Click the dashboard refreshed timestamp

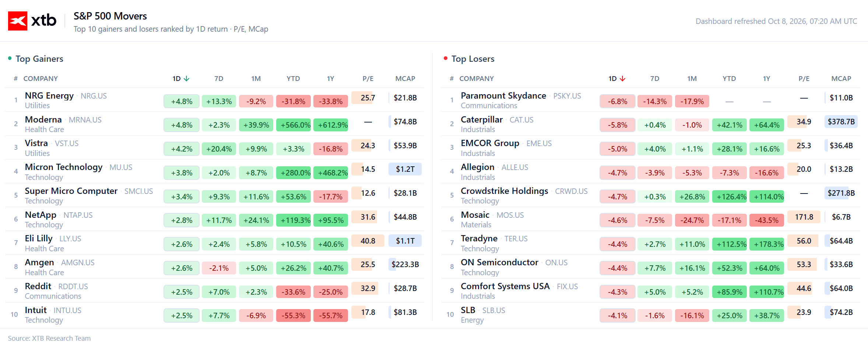coord(776,21)
